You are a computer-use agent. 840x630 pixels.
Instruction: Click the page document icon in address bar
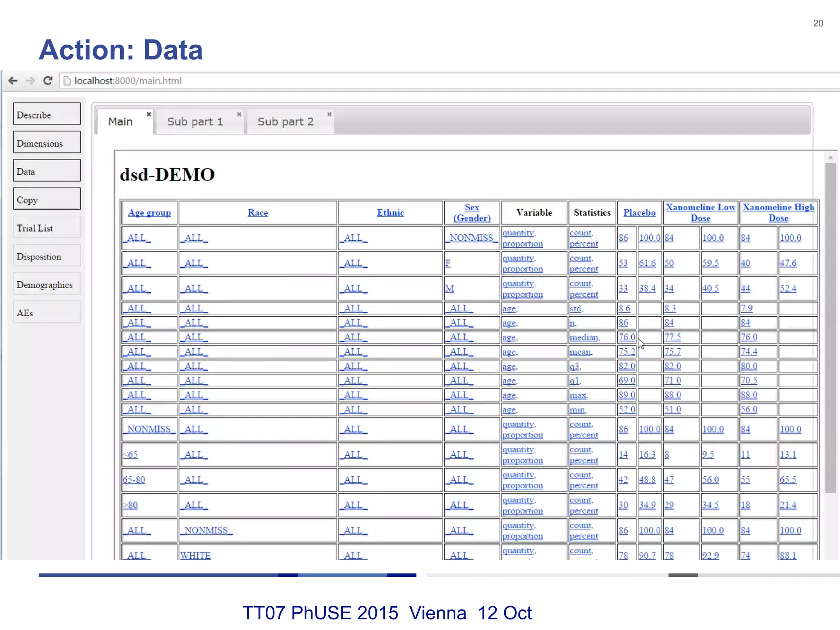coord(67,81)
